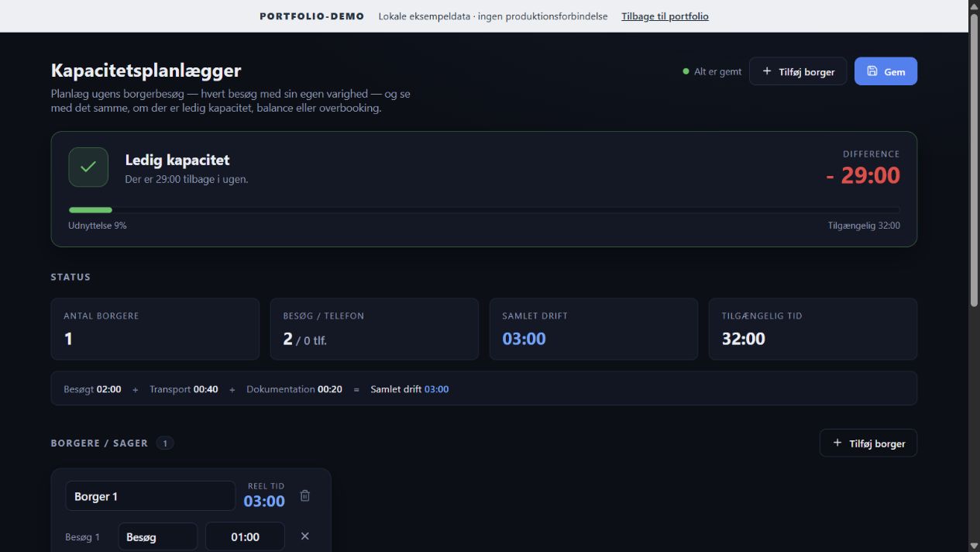Screen dimensions: 980x552
Task: Click the page's vertical scrollbar thumb
Action: pos(974,159)
